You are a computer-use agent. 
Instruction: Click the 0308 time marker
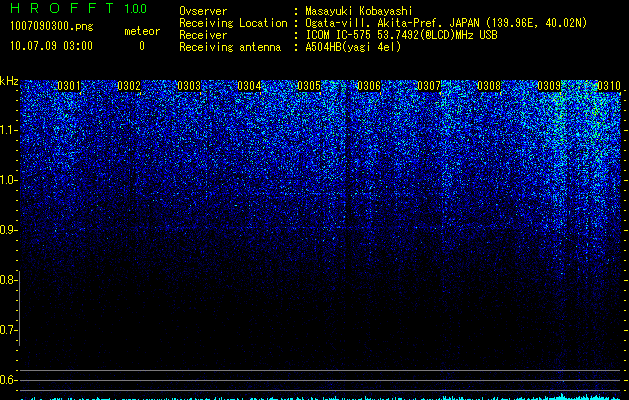click(489, 86)
